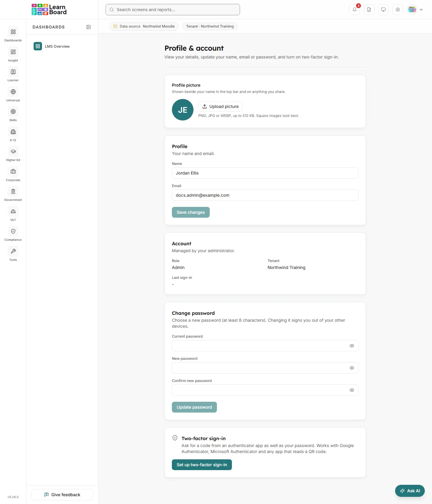432x504 pixels.
Task: Open the Data source Northwind Moodle selector
Action: 144,26
